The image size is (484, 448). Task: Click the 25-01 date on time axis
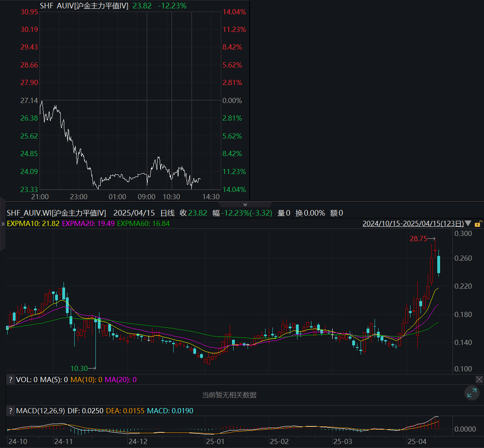(215, 442)
